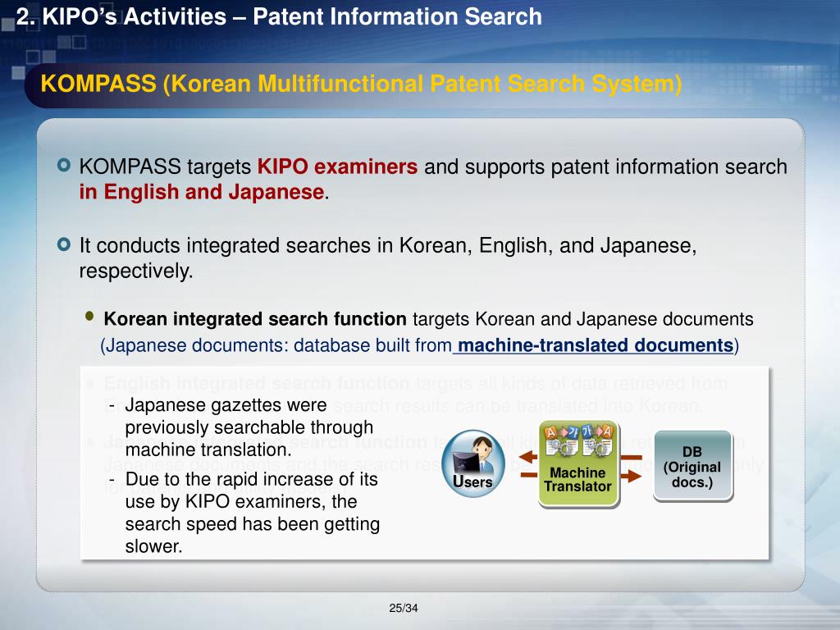840x630 pixels.
Task: Click the right-pointing red arrow toward DB
Action: (x=631, y=475)
